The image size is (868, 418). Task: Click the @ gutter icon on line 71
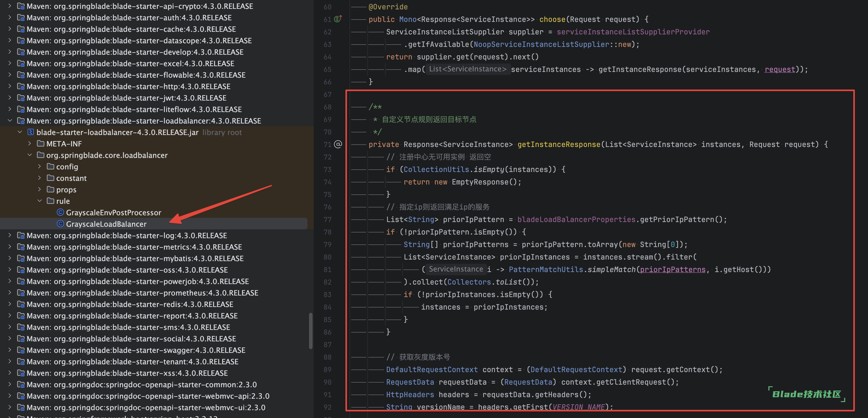click(338, 144)
